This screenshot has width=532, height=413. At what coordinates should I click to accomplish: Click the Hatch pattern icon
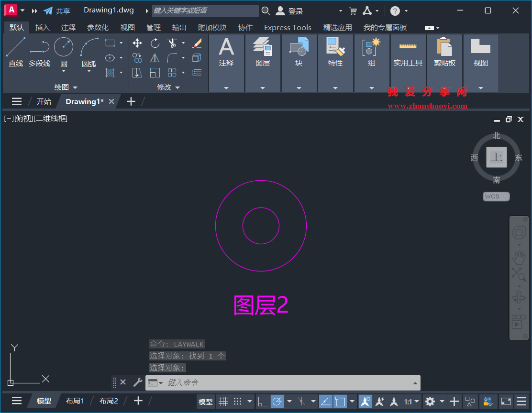click(109, 72)
